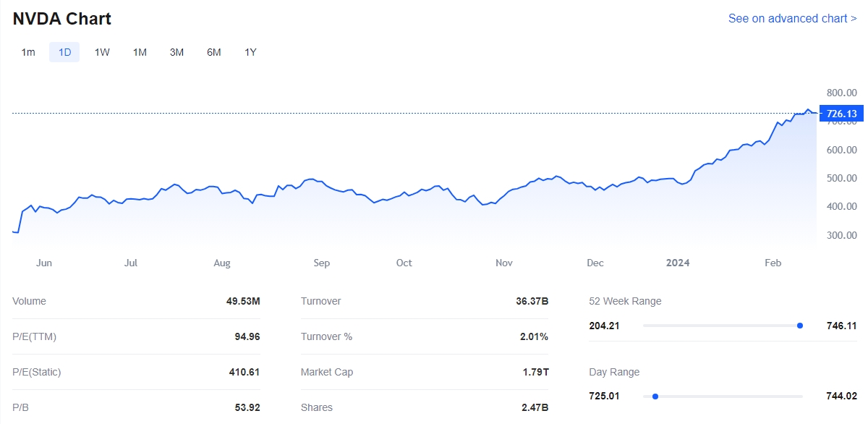
Task: Click the Volume value 49.53M
Action: tap(242, 301)
